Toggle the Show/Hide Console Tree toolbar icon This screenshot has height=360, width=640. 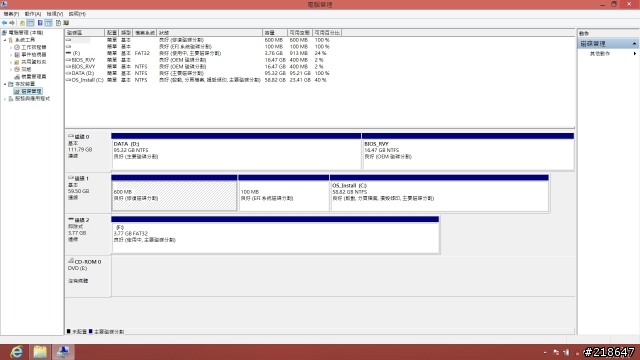30,23
